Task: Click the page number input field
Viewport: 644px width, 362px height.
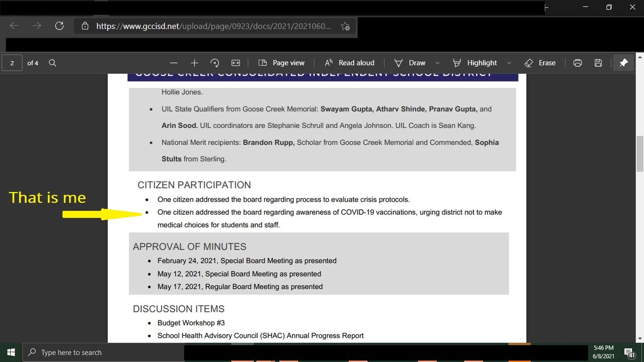Action: coord(12,63)
